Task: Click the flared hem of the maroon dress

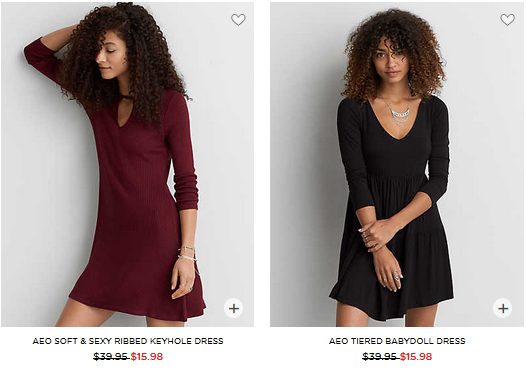Action: click(138, 305)
